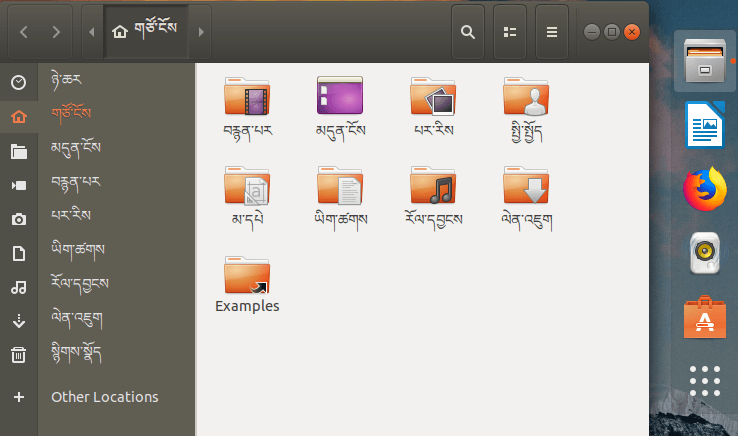This screenshot has width=738, height=436.
Task: Toggle list/grid view with the toolbar view button
Action: point(510,32)
